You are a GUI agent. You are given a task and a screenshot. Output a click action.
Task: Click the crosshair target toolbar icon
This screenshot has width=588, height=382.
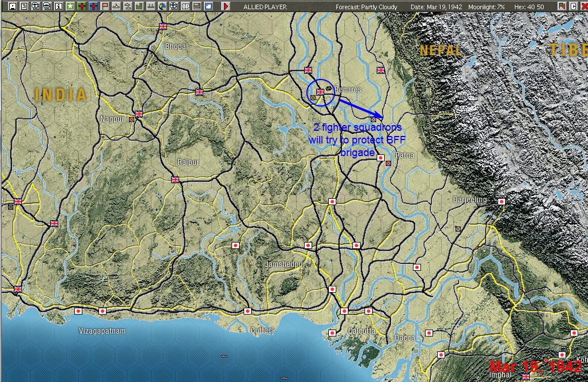click(x=173, y=6)
